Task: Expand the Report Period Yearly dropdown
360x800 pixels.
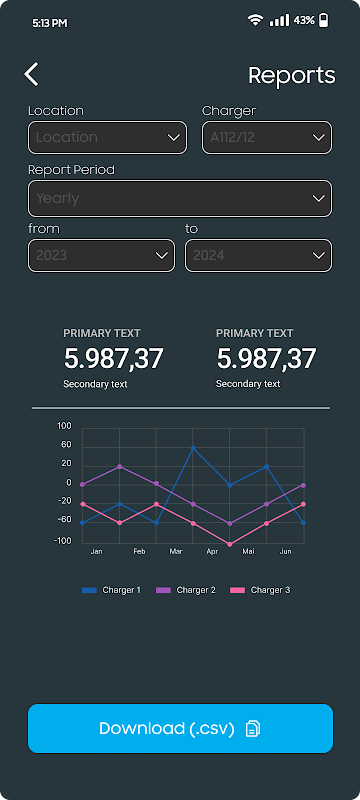Action: click(x=180, y=198)
